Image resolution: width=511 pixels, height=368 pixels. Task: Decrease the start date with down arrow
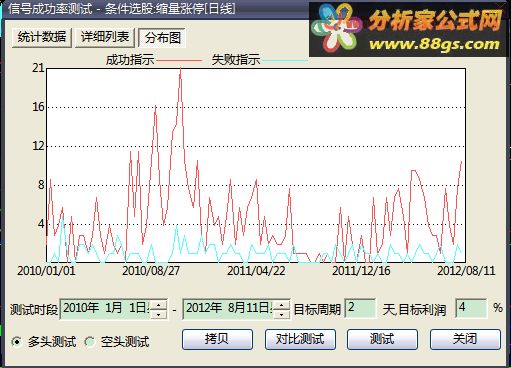pos(159,314)
